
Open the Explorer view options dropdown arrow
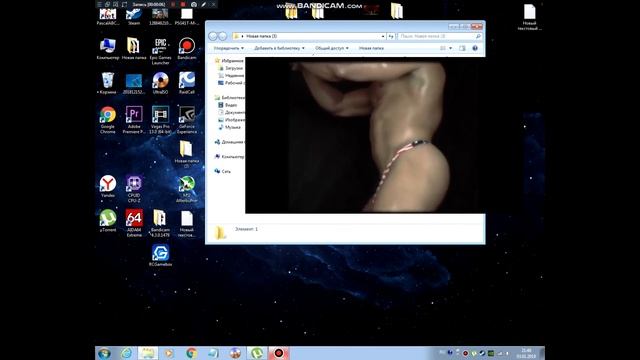(451, 48)
